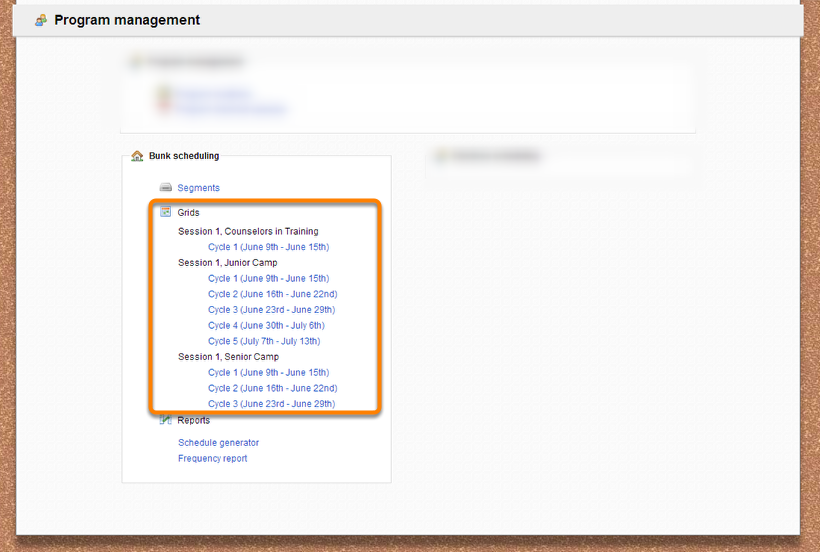
Task: Open Counselors in Training Cycle 1 grid
Action: 268,247
